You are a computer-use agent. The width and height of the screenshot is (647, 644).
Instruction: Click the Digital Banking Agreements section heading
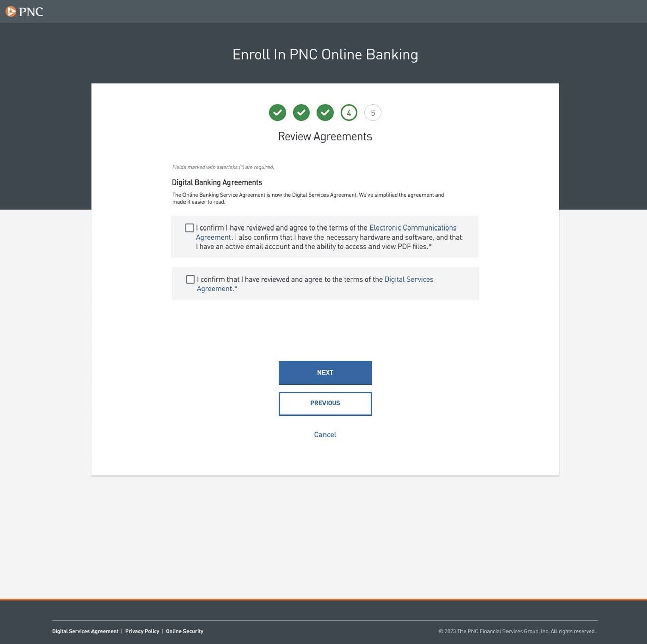click(217, 182)
